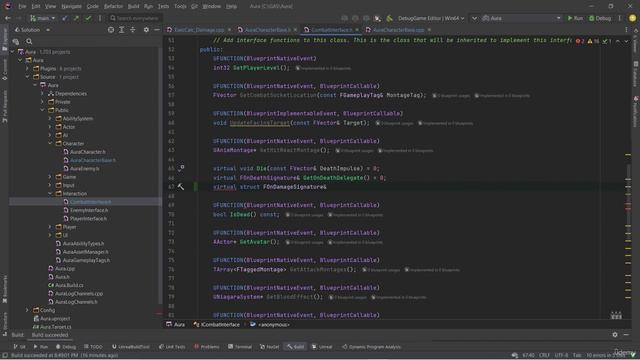Image resolution: width=640 pixels, height=360 pixels.
Task: Click the Git commit checkmark icon
Action: [88, 18]
